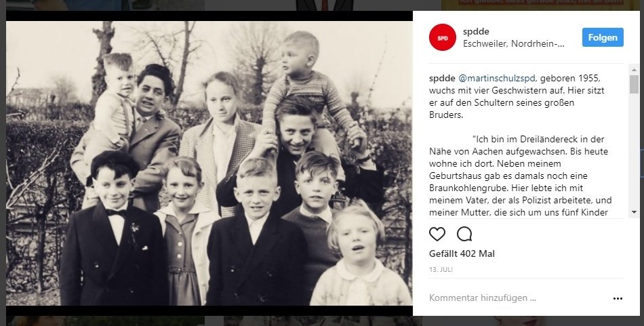644x326 pixels.
Task: Open spdde username in header
Action: click(x=476, y=32)
